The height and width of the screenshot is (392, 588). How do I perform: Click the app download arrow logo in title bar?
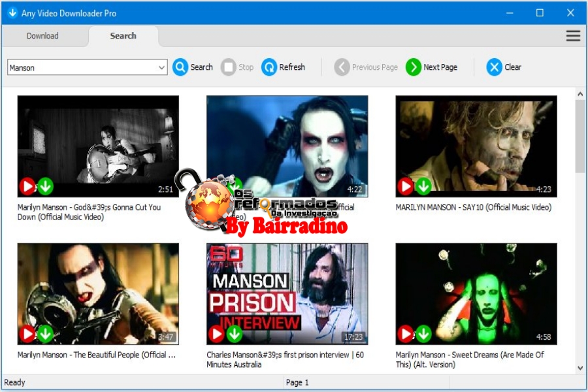click(x=12, y=13)
